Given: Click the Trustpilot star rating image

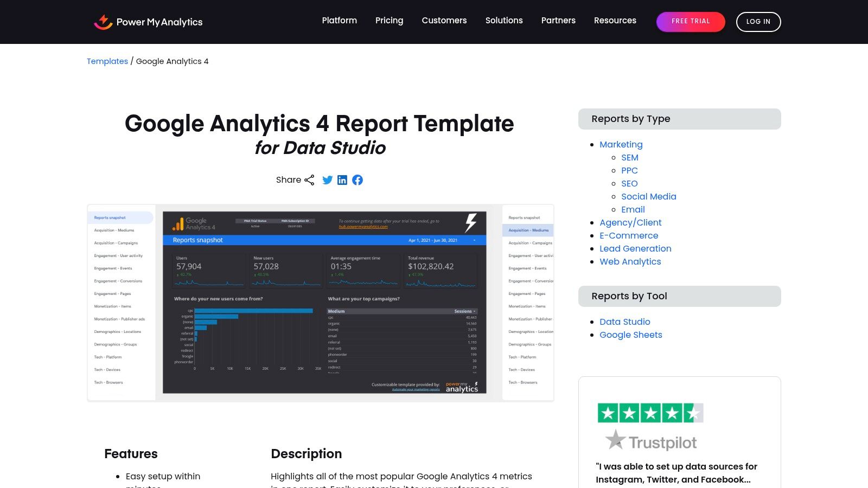Looking at the screenshot, I should pyautogui.click(x=650, y=413).
